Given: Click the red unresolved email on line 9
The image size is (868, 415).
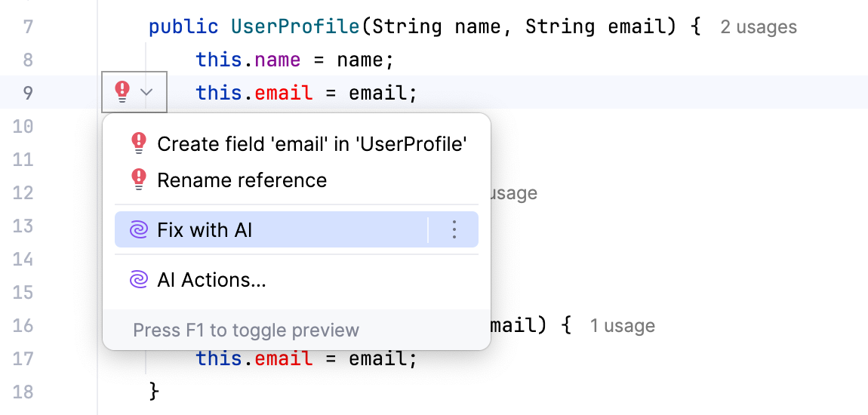Looking at the screenshot, I should [283, 93].
